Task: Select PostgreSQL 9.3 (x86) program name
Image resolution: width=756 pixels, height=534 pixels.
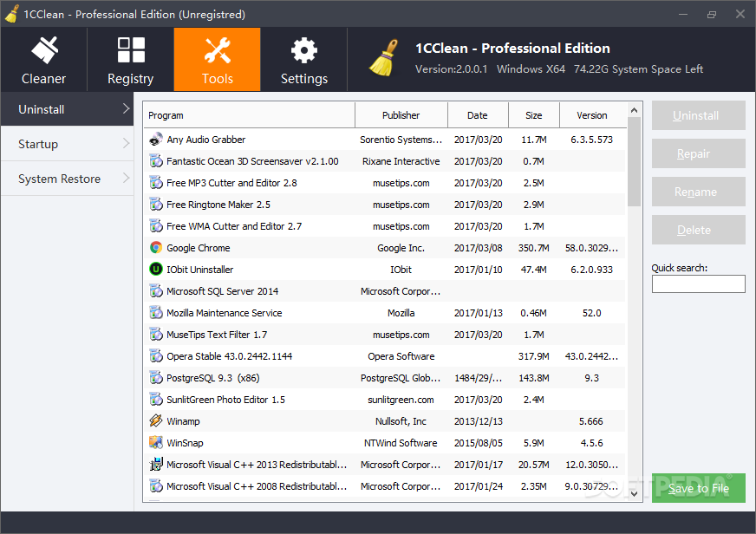Action: pyautogui.click(x=213, y=378)
